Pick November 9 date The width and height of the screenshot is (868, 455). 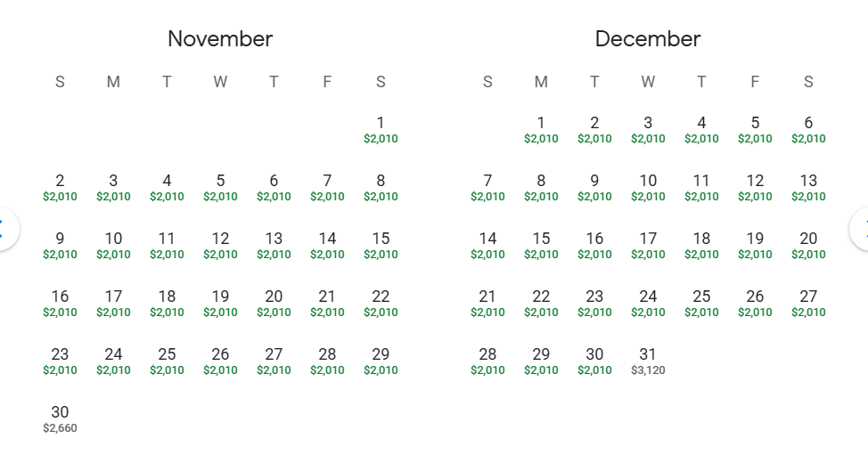(60, 245)
